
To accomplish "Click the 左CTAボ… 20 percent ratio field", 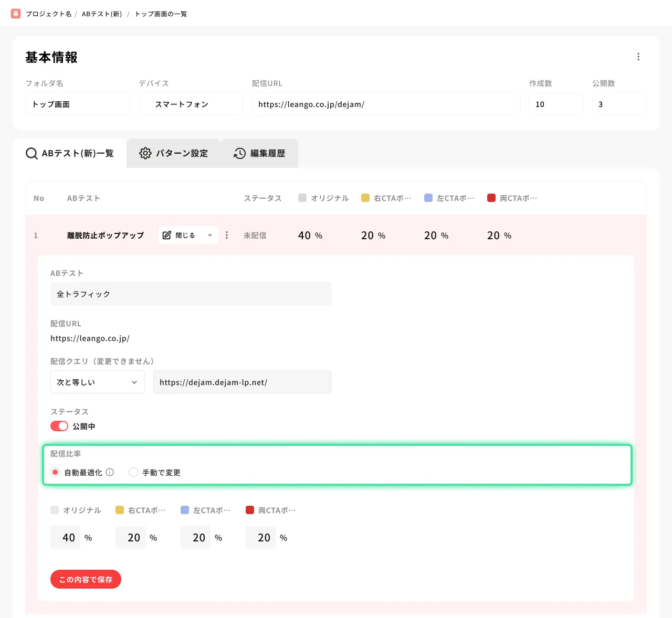I will point(196,537).
